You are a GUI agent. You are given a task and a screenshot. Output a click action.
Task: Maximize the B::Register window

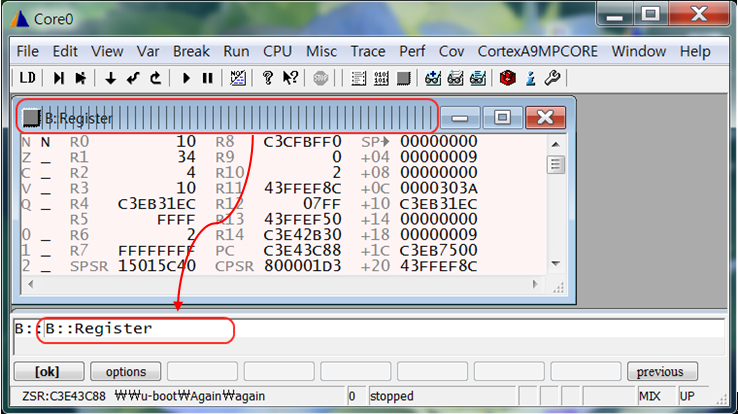click(502, 118)
